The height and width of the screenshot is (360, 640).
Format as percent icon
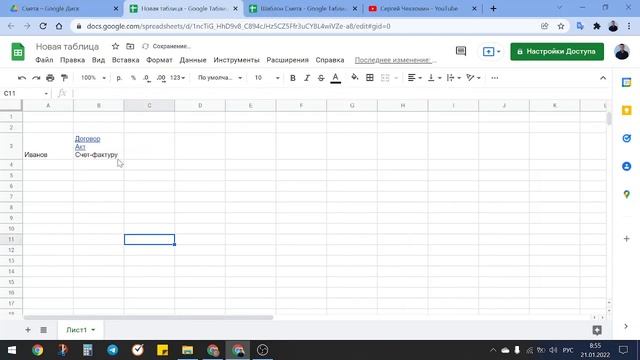point(133,78)
